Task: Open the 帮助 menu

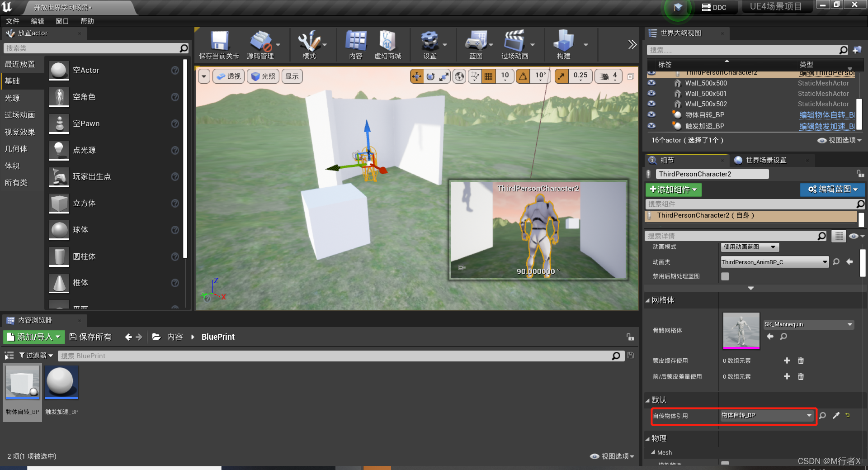Action: [87, 21]
